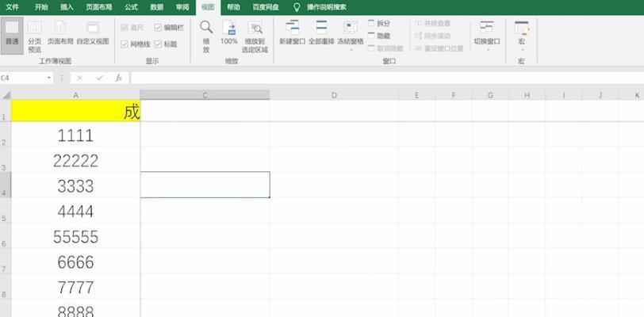Open the Zoom dialog (缩放)
644x317 pixels.
pos(206,36)
